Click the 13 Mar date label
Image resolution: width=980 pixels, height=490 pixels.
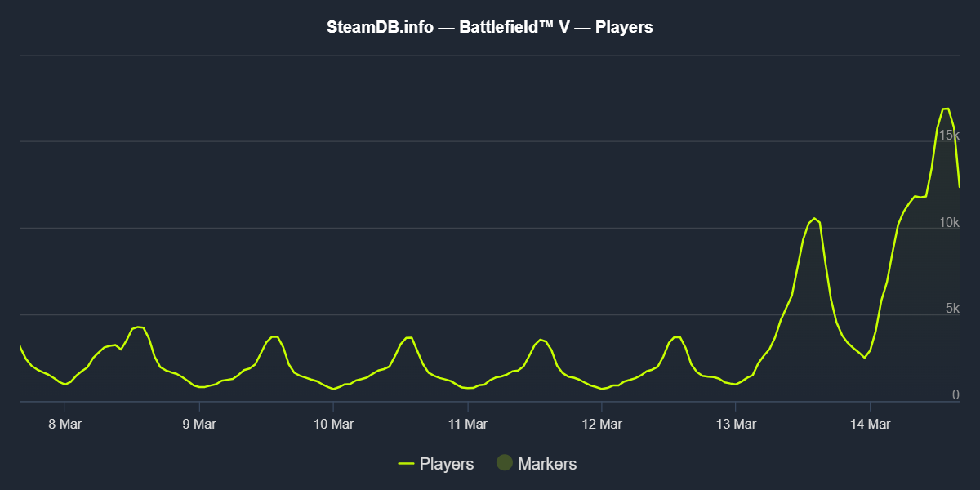(736, 424)
